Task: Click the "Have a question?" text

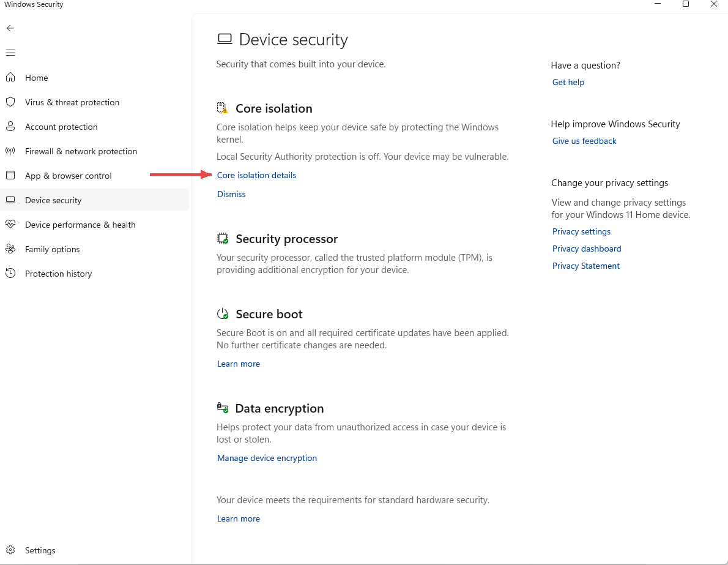Action: [585, 65]
